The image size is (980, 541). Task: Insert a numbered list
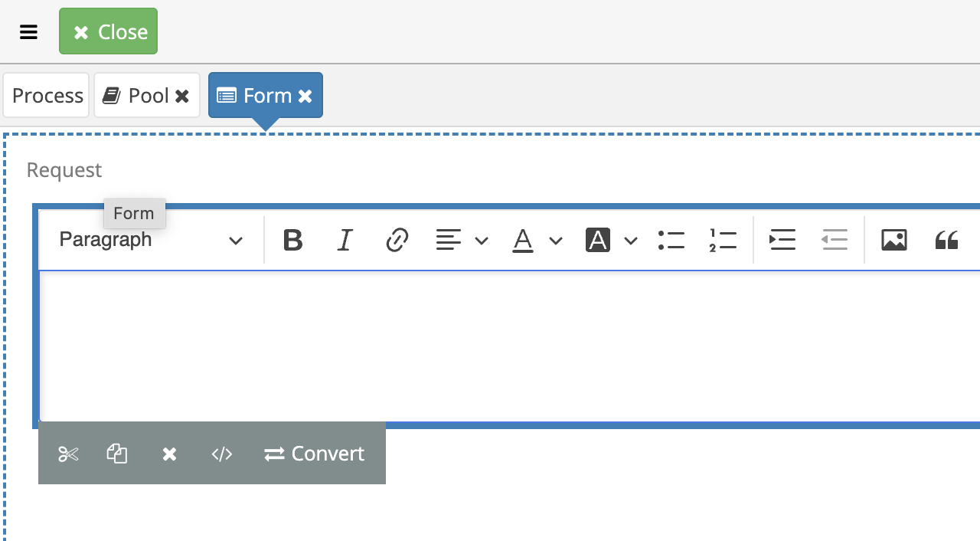tap(723, 240)
